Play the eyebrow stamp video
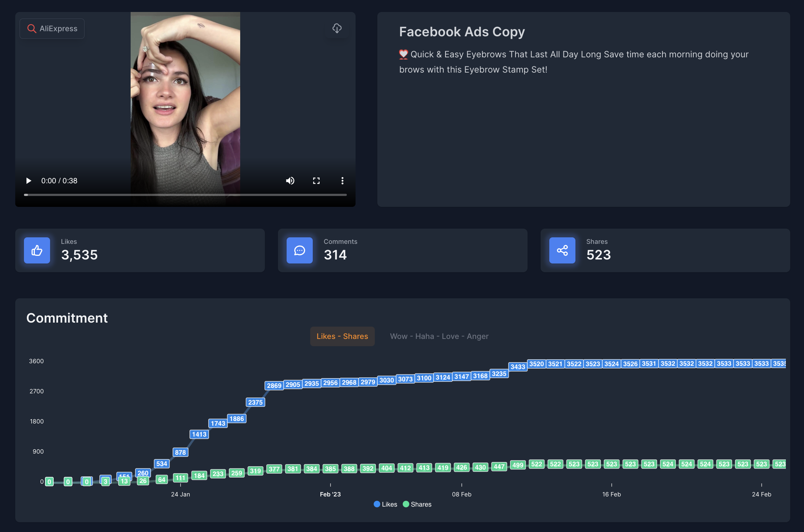The width and height of the screenshot is (804, 532). 29,181
